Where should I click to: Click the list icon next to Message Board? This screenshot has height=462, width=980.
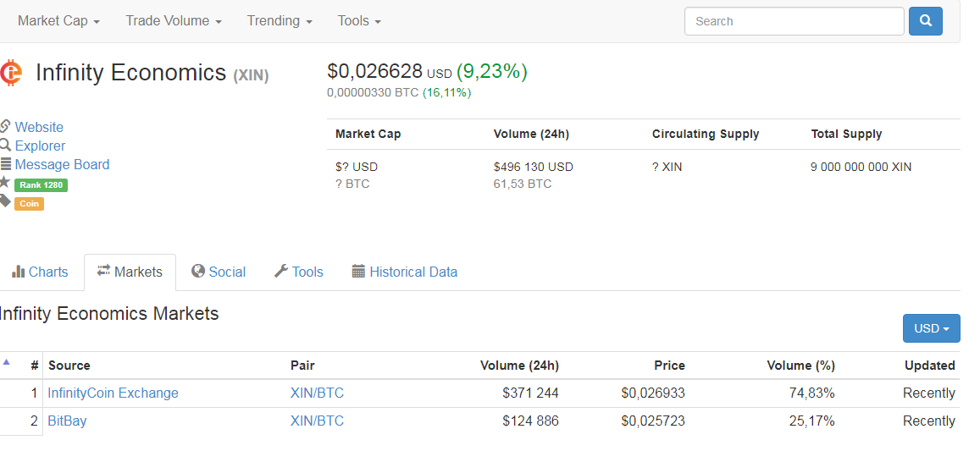(x=6, y=164)
